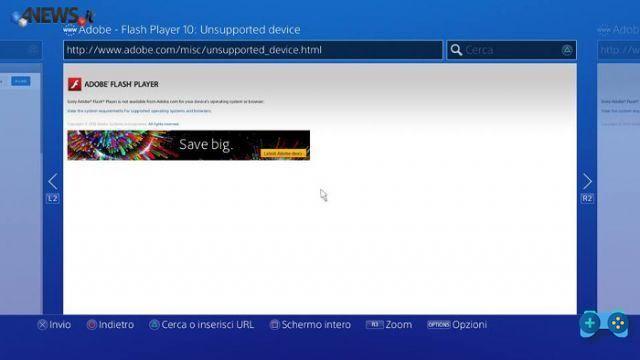
Task: Go to previous page with the L2 arrow
Action: (x=53, y=181)
